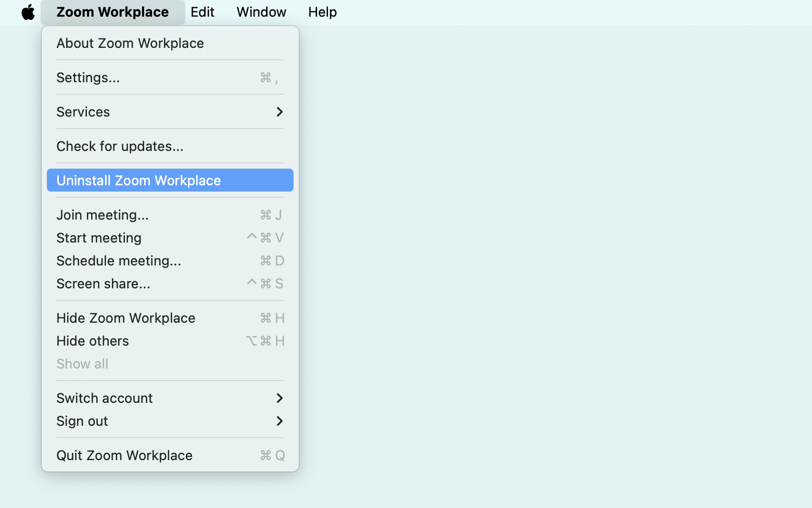Open the Zoom Workplace menu

click(x=112, y=12)
